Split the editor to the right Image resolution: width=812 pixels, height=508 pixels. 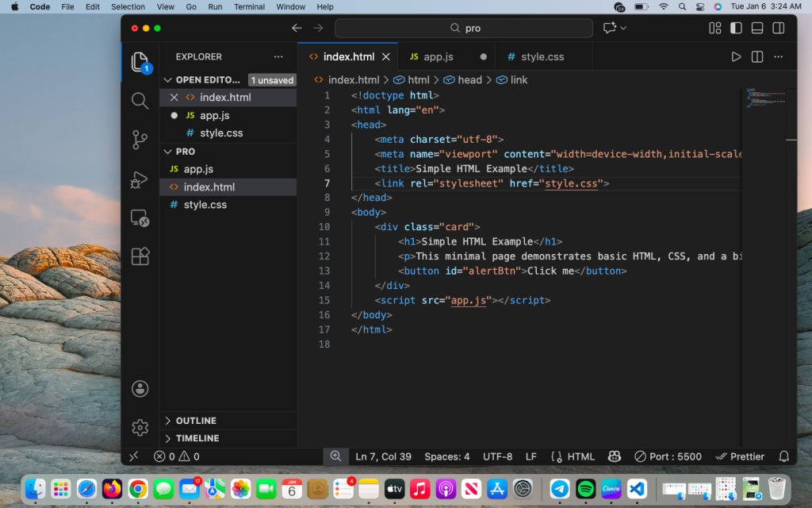click(757, 57)
